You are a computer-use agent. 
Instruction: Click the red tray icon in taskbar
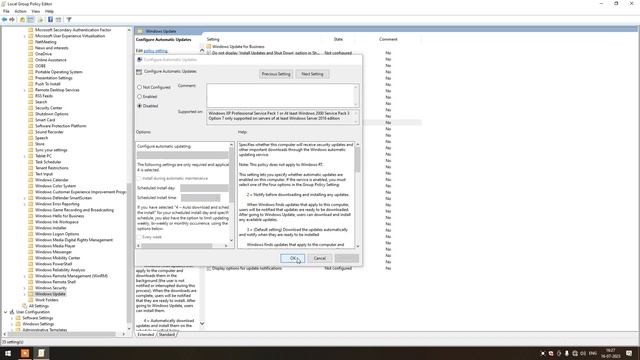[x=551, y=353]
